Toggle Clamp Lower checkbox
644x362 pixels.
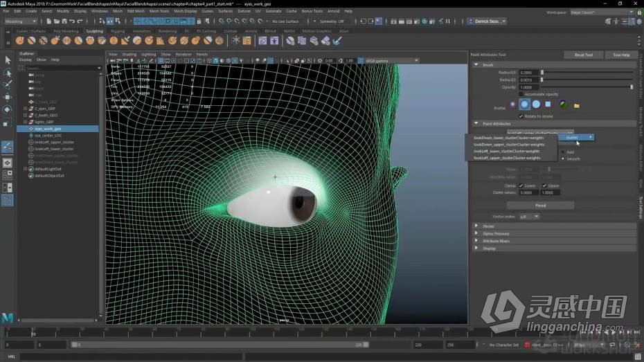tap(521, 186)
